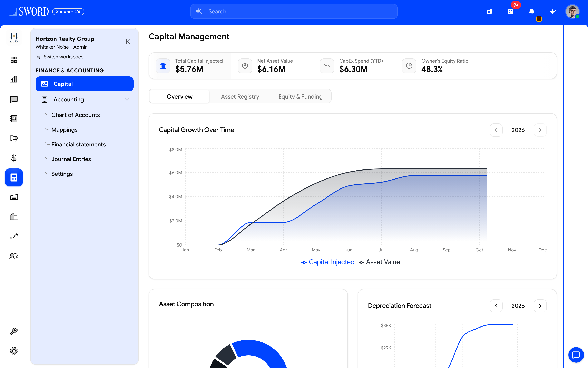Switch to the Asset Registry tab
588x368 pixels.
(x=240, y=96)
